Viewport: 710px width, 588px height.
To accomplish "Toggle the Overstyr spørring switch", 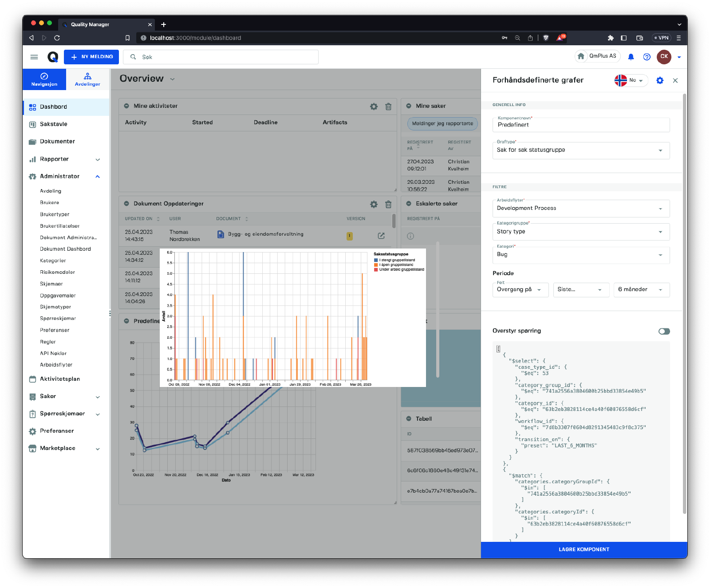I will (x=664, y=331).
